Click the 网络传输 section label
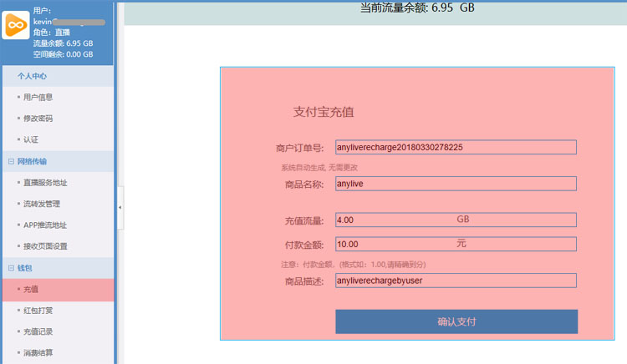 (x=32, y=161)
